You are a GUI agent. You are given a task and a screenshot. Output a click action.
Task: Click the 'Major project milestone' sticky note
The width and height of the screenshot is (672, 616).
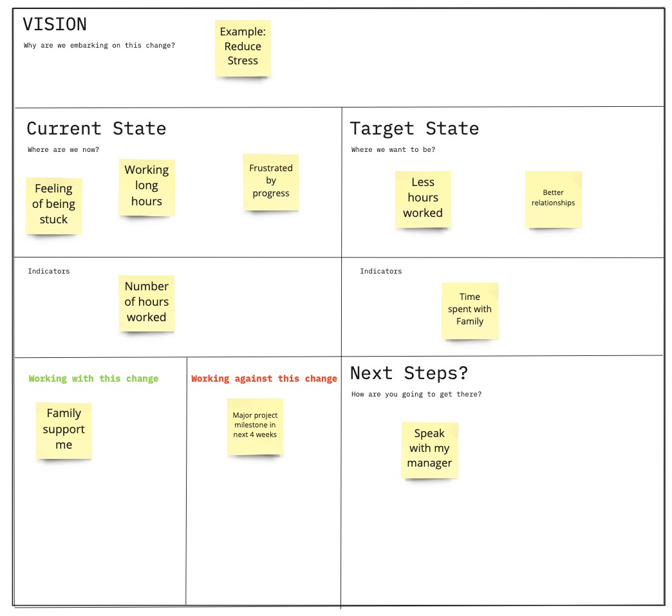point(255,426)
